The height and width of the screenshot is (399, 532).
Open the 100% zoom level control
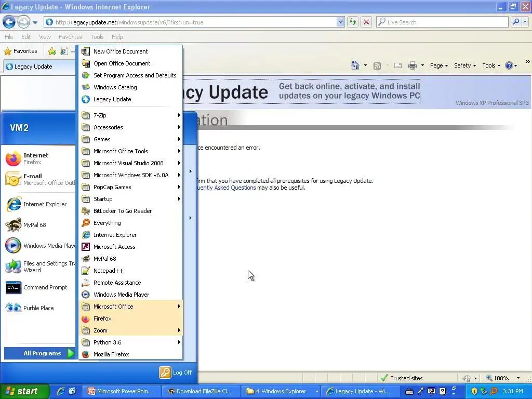[x=503, y=378]
